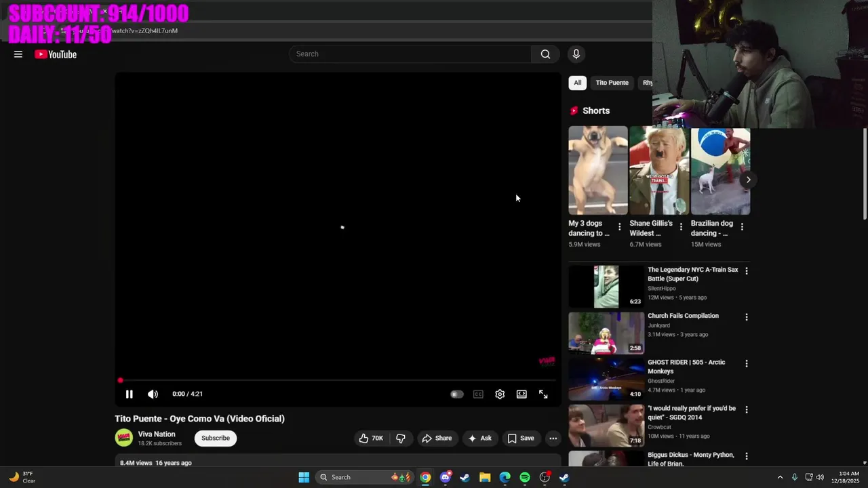The height and width of the screenshot is (488, 868).
Task: Open the 'My 3 dogs dancing' short
Action: [x=598, y=171]
